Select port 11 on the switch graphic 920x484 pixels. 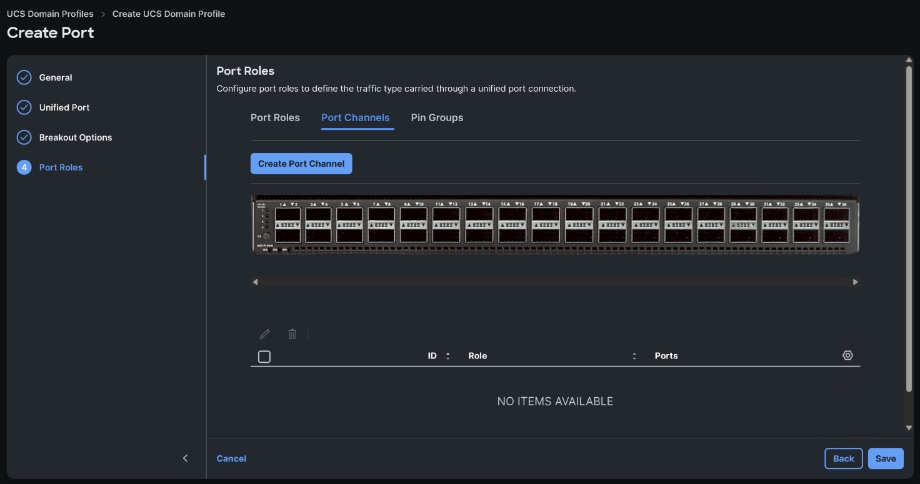[x=445, y=214]
